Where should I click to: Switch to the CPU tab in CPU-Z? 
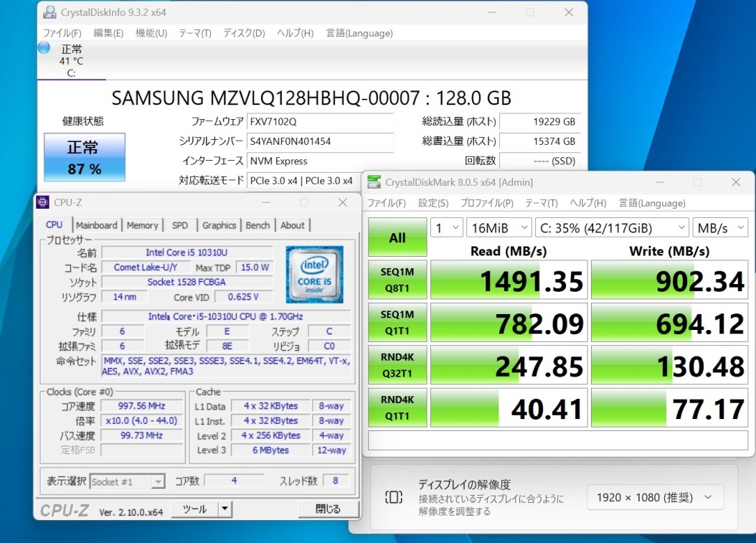[55, 225]
